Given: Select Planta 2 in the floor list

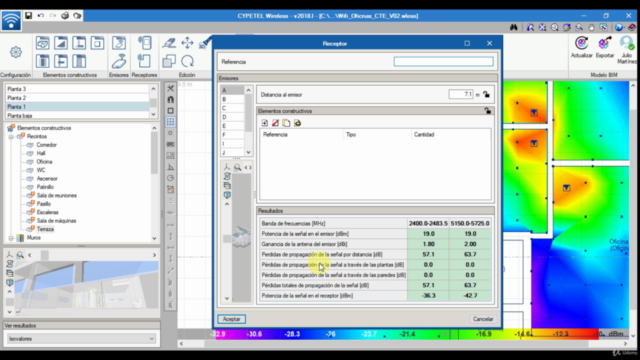Looking at the screenshot, I should point(78,98).
